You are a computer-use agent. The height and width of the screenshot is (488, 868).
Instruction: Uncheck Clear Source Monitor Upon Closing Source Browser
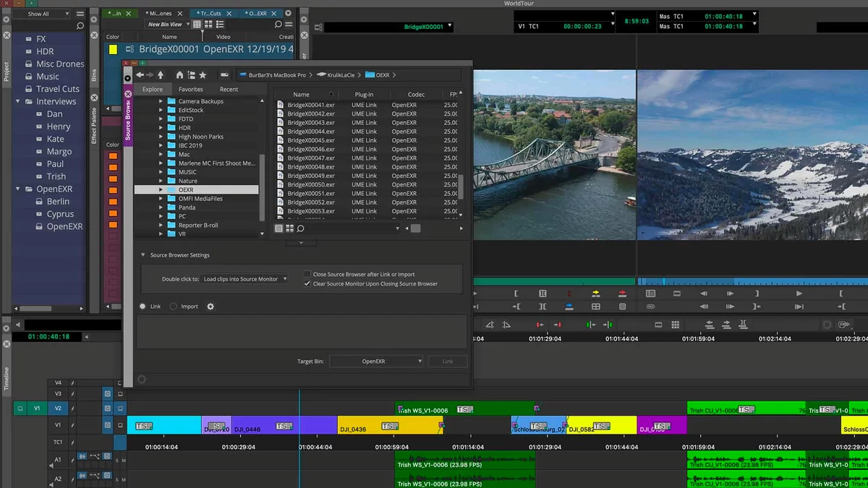coord(307,284)
